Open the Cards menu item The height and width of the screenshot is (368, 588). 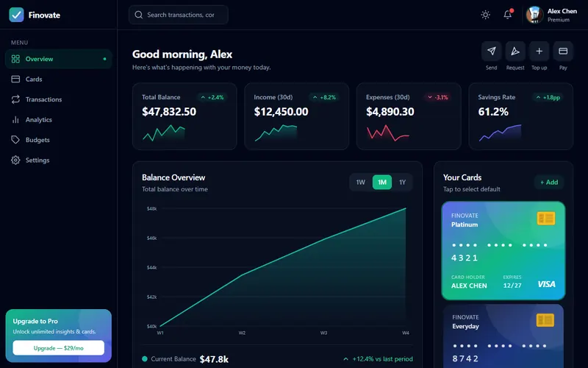coord(59,79)
